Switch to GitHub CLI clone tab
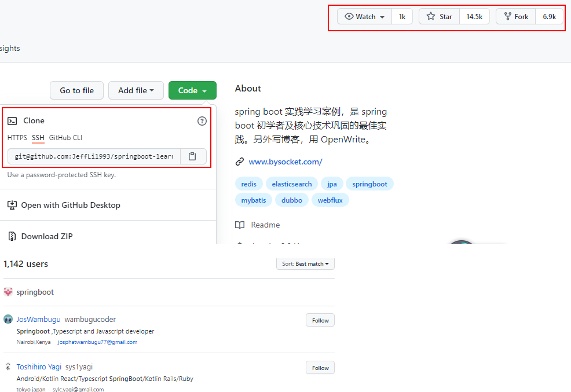The image size is (571, 392). 65,138
